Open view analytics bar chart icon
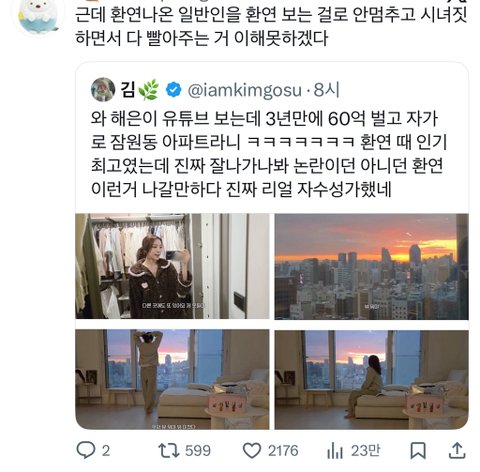The image size is (480, 472). pos(335,451)
